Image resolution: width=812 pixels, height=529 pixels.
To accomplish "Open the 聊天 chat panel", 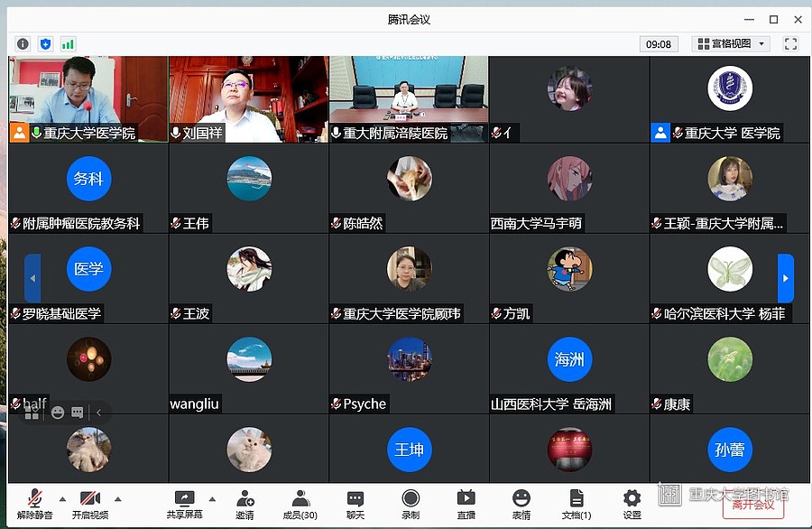I will 355,504.
